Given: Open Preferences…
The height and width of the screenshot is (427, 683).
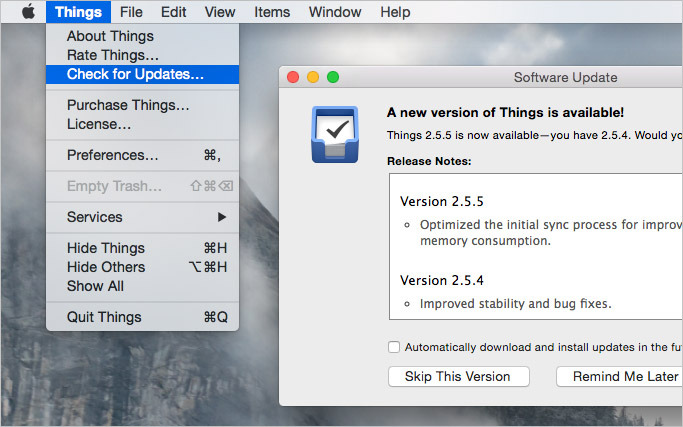Looking at the screenshot, I should coord(142,155).
